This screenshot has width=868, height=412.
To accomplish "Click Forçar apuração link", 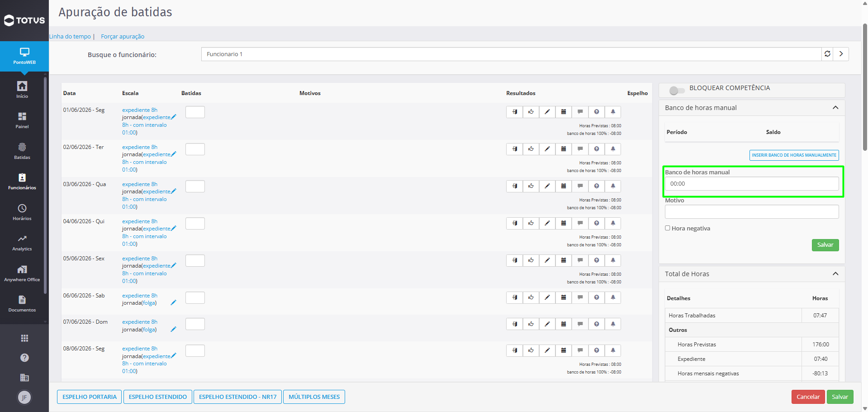I will click(123, 36).
